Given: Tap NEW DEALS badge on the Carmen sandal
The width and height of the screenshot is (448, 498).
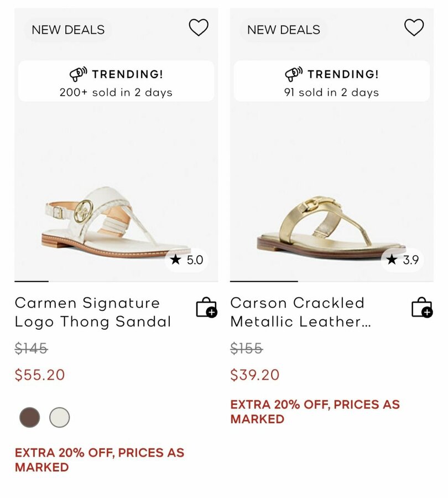Looking at the screenshot, I should 68,30.
